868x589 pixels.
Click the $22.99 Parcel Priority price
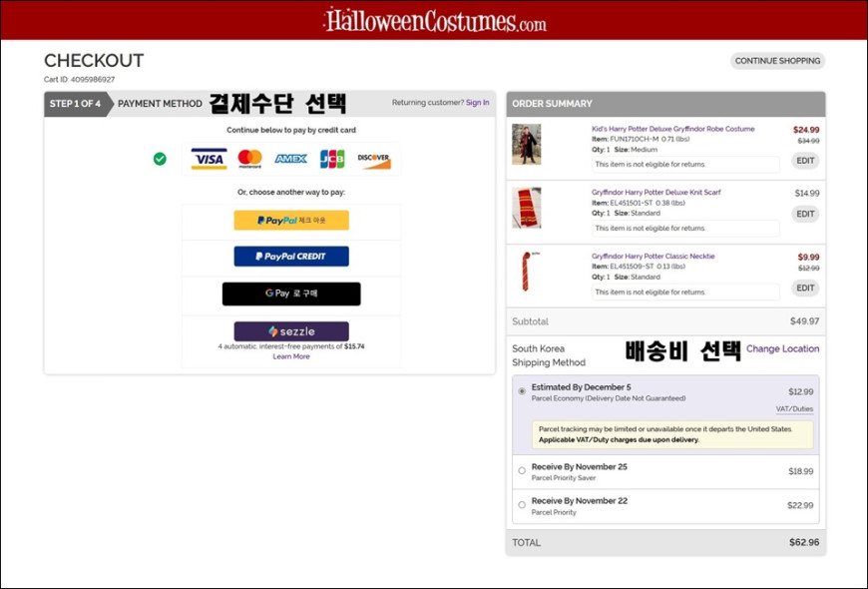coord(800,505)
